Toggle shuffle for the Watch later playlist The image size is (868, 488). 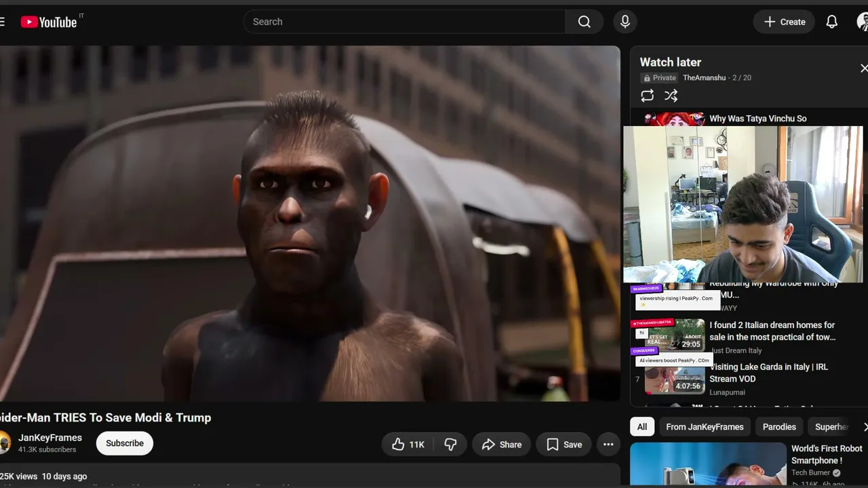[x=671, y=96]
